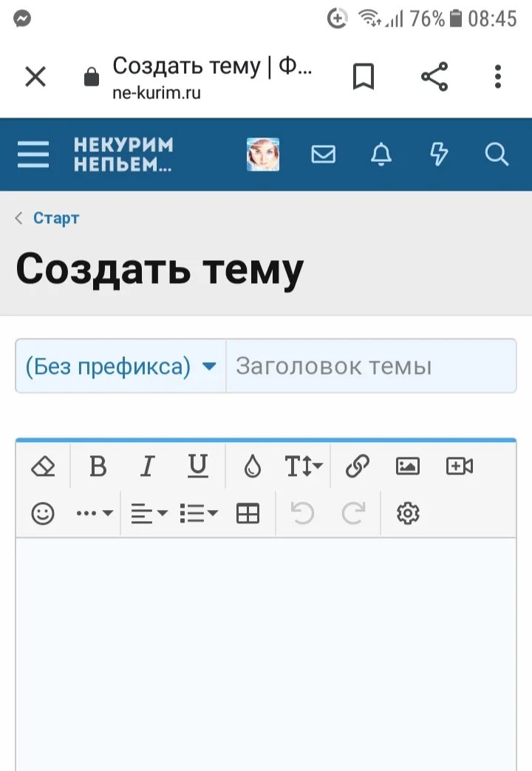The height and width of the screenshot is (771, 532).
Task: Open the smiley emoji picker
Action: [43, 513]
